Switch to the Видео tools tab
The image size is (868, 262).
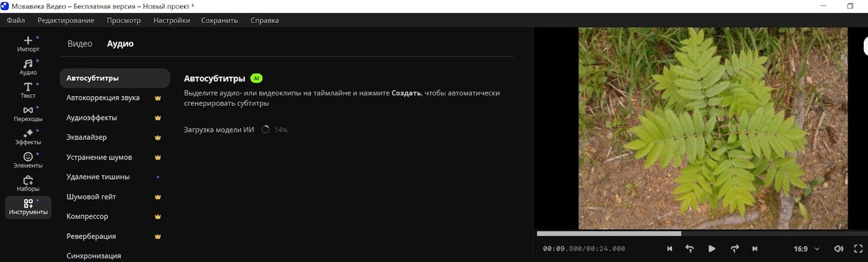point(80,44)
